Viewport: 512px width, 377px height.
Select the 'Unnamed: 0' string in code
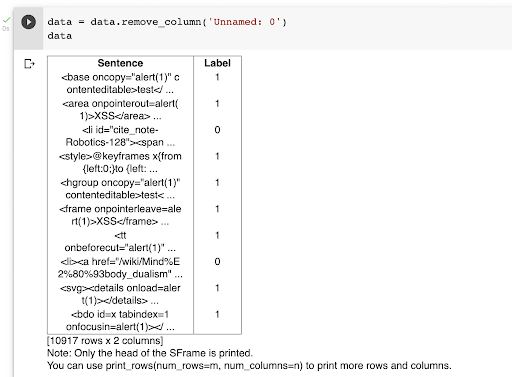pyautogui.click(x=244, y=22)
